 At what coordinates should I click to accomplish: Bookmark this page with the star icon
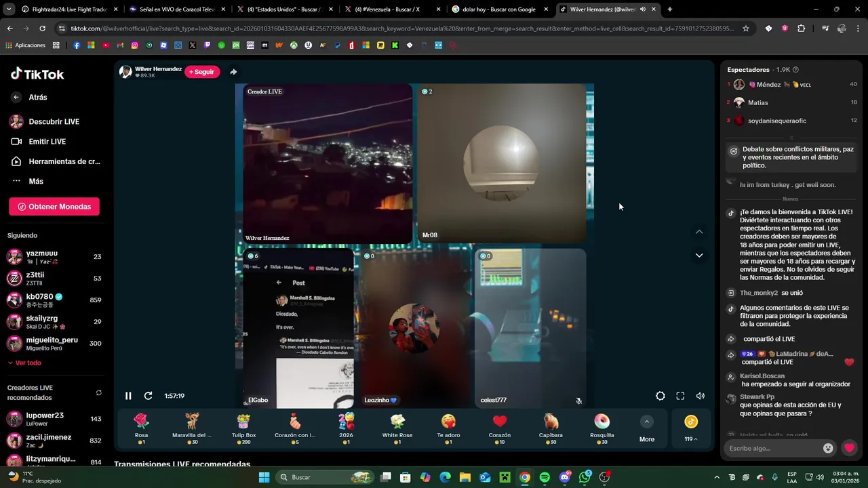pos(746,28)
